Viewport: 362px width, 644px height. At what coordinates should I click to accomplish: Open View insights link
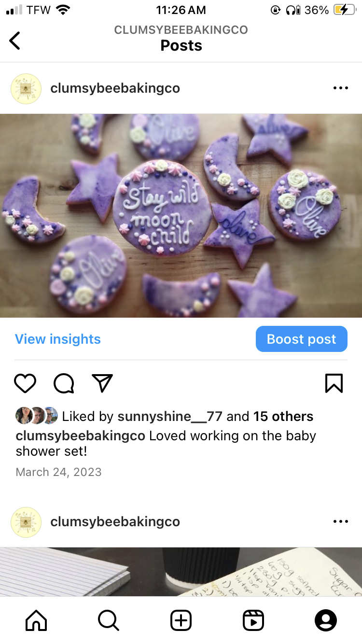[58, 339]
